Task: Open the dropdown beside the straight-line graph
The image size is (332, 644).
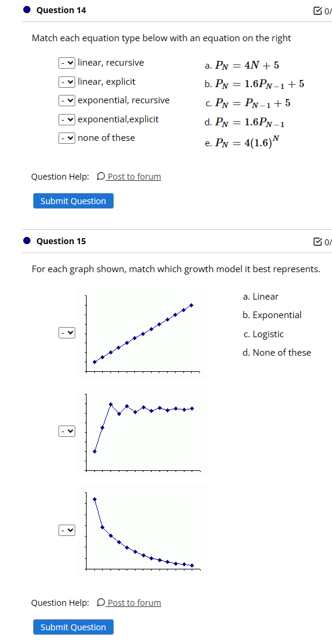Action: point(66,332)
